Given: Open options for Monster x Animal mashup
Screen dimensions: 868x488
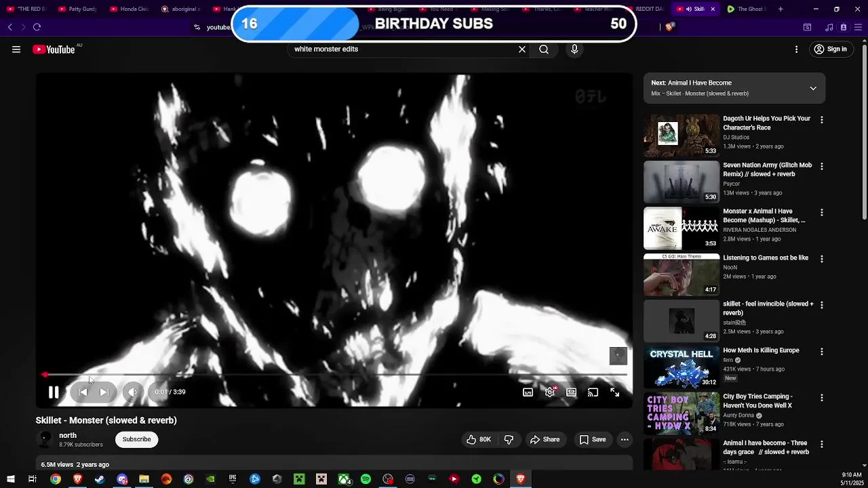Looking at the screenshot, I should 822,212.
